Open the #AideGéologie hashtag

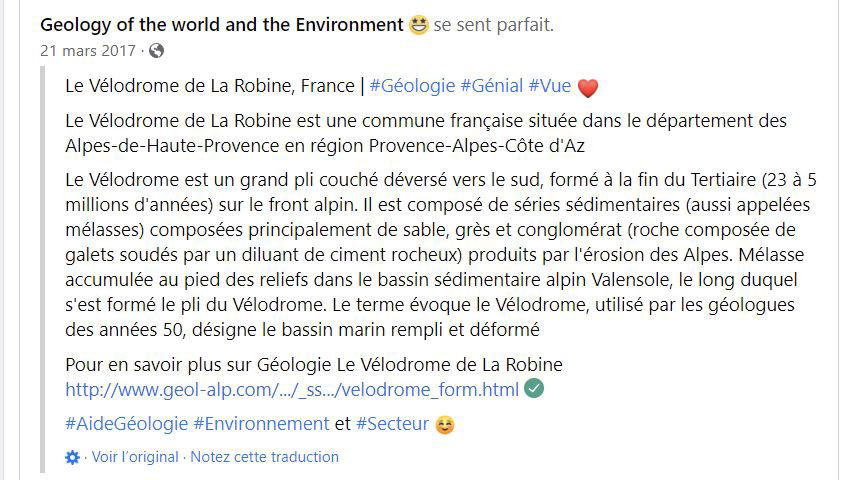point(126,424)
